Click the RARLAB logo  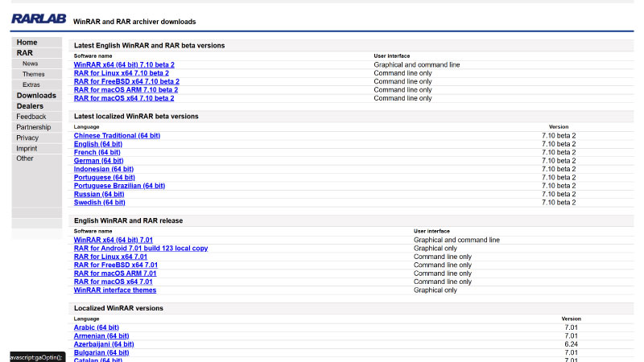click(x=39, y=19)
